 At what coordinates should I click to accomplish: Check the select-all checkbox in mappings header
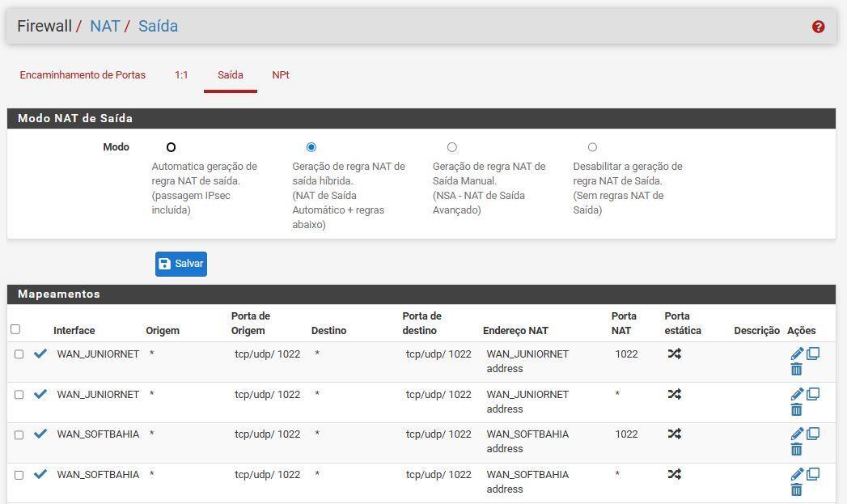[15, 329]
